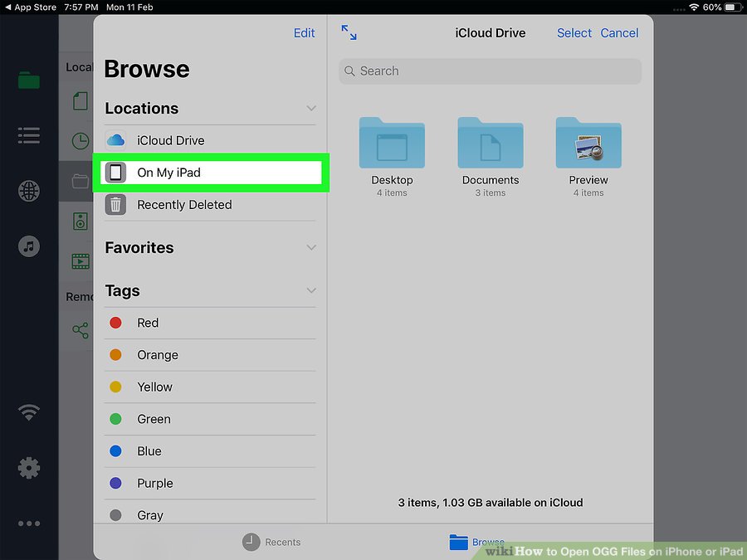747x560 pixels.
Task: Toggle full screen with expand arrows icon
Action: (x=349, y=32)
